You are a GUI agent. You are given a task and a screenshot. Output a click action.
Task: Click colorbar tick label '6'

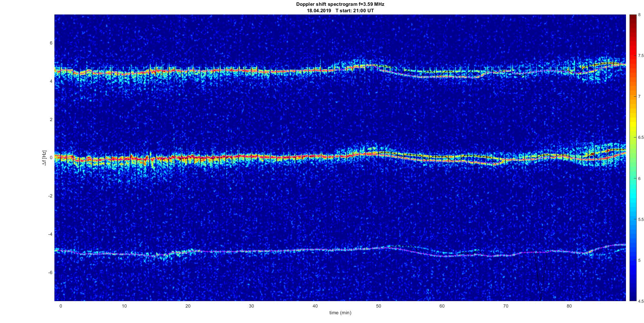coord(639,178)
